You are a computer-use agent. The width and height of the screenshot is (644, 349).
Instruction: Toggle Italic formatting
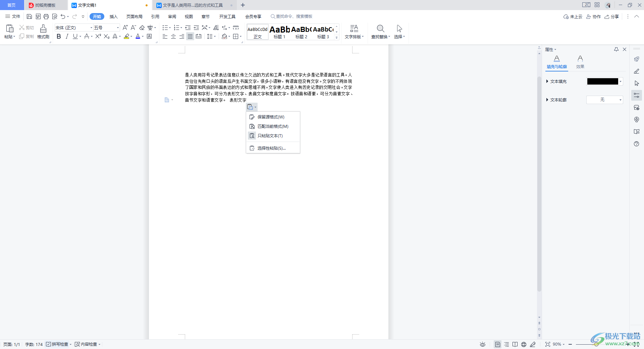click(x=67, y=36)
